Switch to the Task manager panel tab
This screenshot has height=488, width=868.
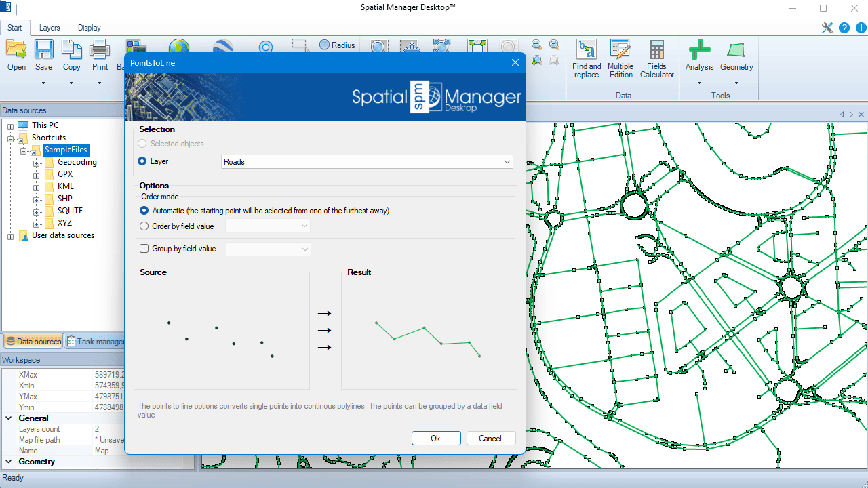click(x=95, y=342)
